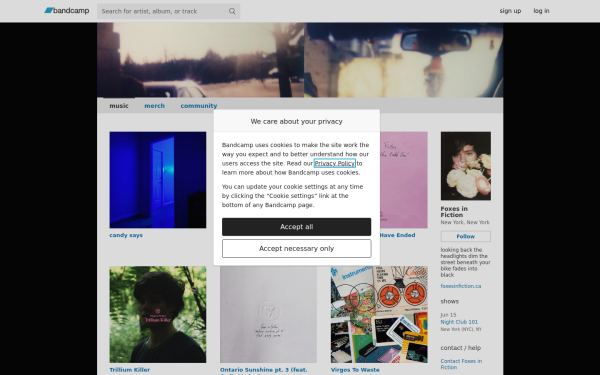The width and height of the screenshot is (600, 375).
Task: Visit the foxesinfiction.ca website link
Action: click(x=461, y=286)
